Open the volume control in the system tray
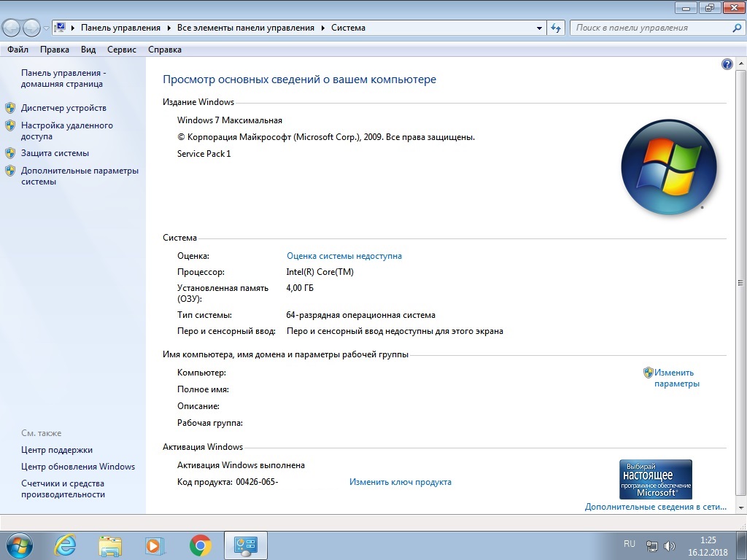The image size is (747, 560). point(670,545)
